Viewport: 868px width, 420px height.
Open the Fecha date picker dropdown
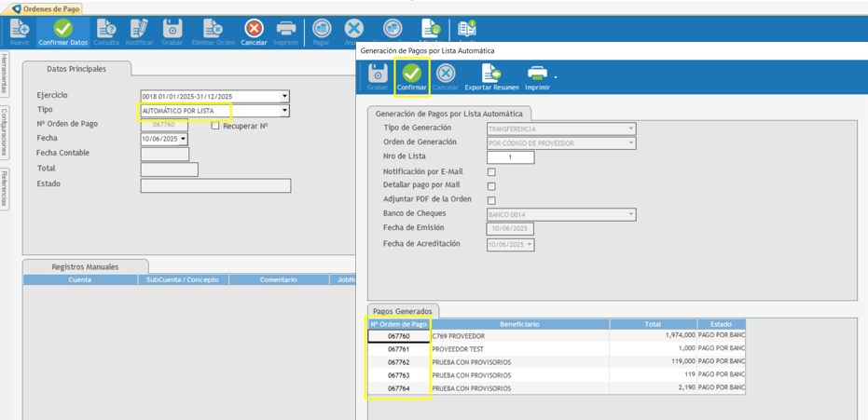183,139
